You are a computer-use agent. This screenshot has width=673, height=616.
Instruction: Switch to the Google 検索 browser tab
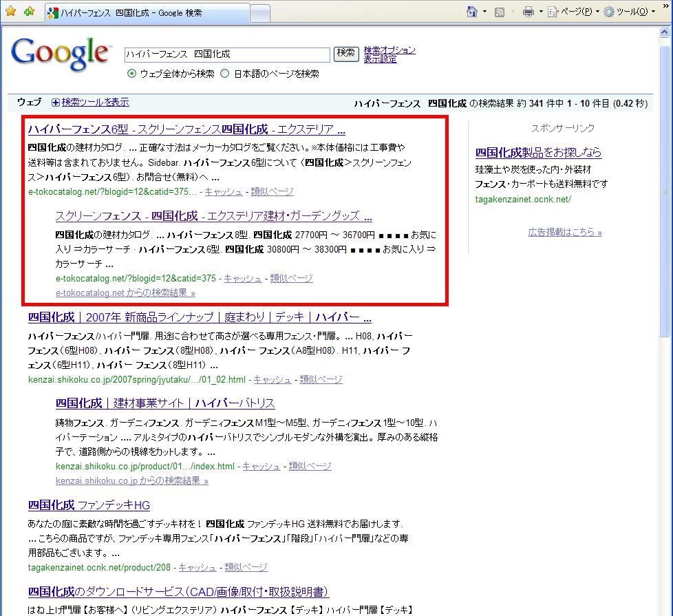[x=143, y=13]
